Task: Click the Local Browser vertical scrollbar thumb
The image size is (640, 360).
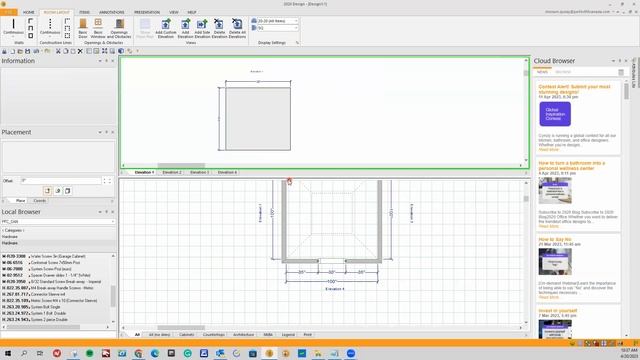Action: click(113, 295)
